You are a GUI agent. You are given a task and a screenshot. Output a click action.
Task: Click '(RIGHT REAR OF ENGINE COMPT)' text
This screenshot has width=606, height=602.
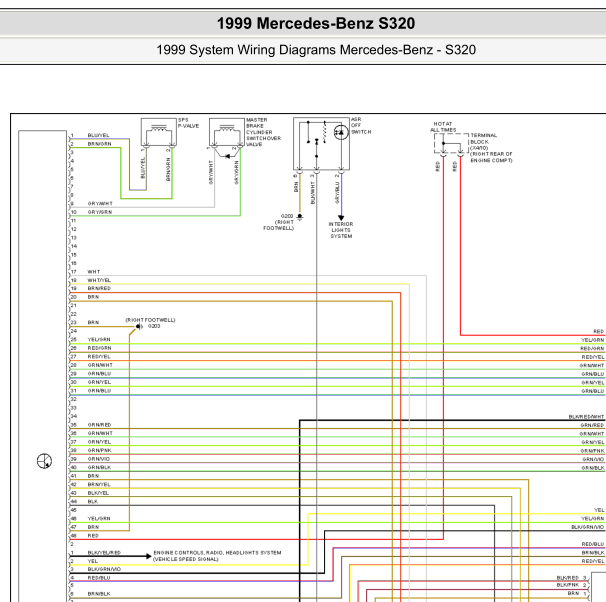click(x=491, y=157)
